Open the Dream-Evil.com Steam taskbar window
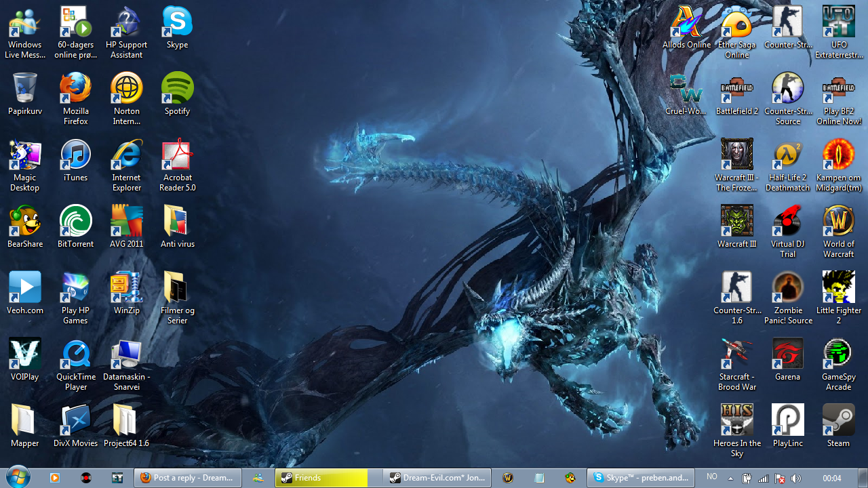868x488 pixels. [436, 478]
